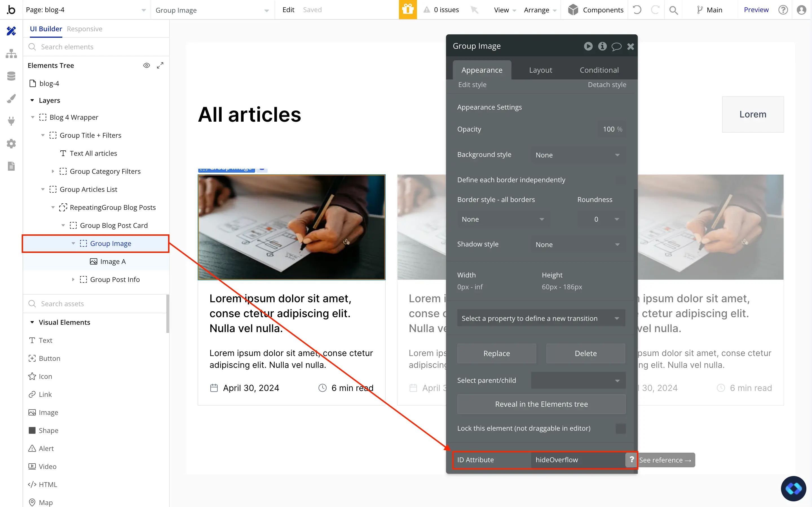Click the Undo icon in top toolbar

(x=638, y=10)
